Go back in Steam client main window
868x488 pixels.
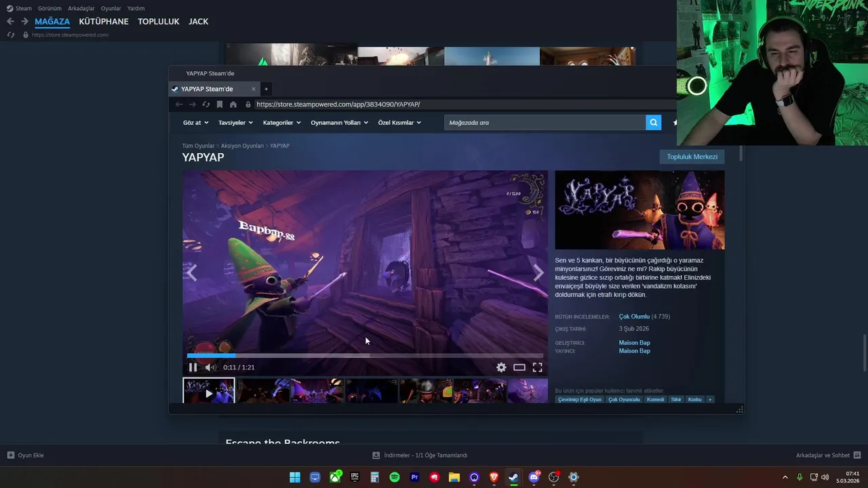(10, 22)
